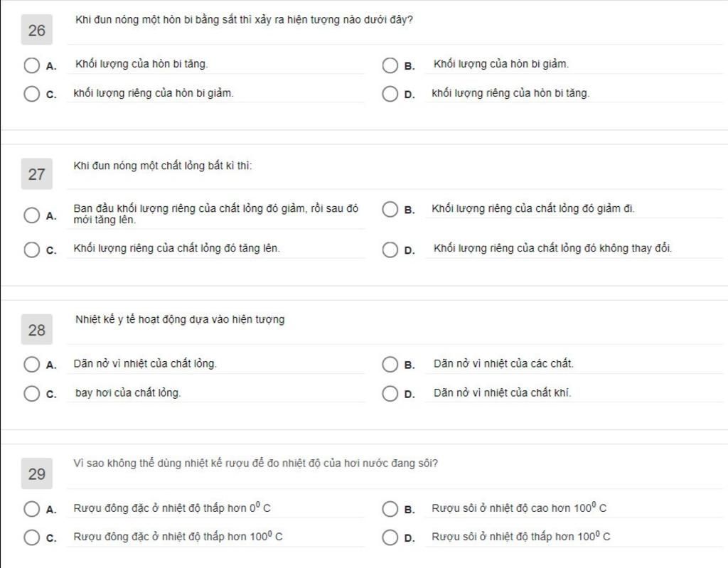Select option C for question 27
This screenshot has width=728, height=568.
click(31, 250)
